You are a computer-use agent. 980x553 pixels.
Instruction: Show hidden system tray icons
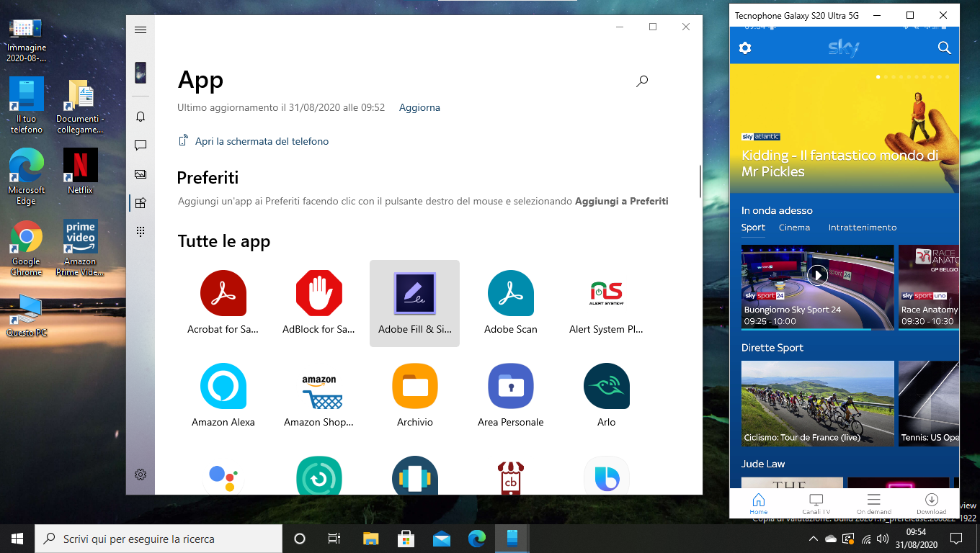813,539
